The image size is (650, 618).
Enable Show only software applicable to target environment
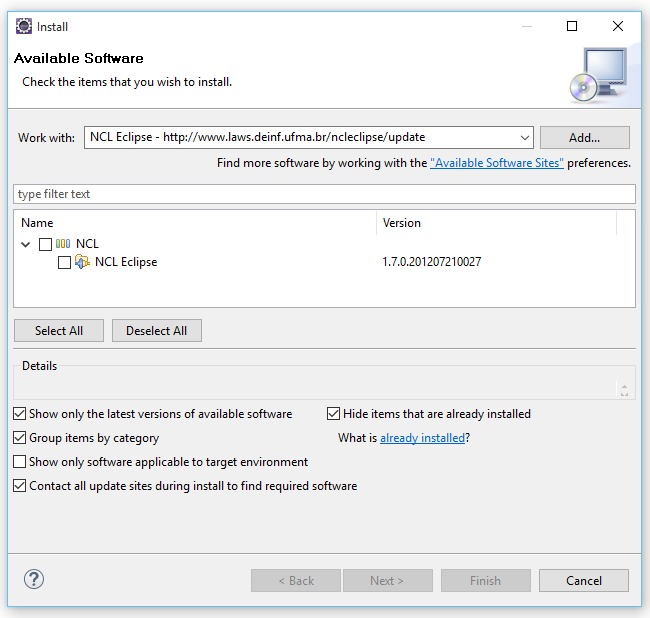19,462
